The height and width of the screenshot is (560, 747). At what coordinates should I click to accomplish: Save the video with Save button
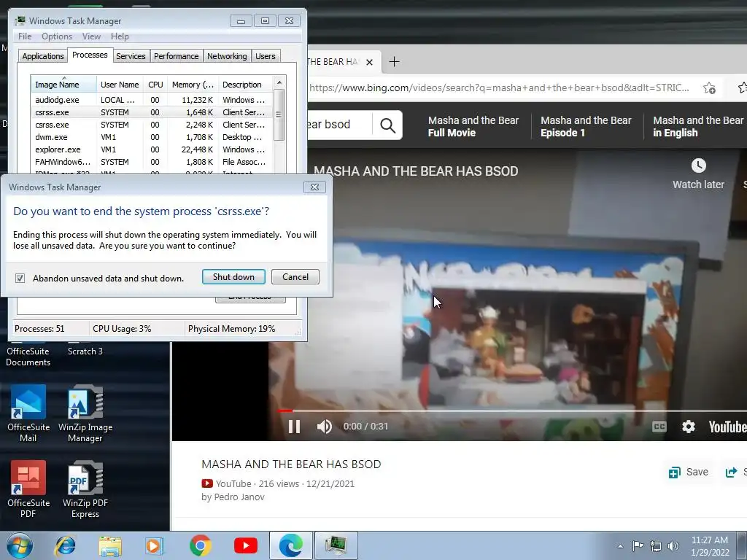pos(689,472)
